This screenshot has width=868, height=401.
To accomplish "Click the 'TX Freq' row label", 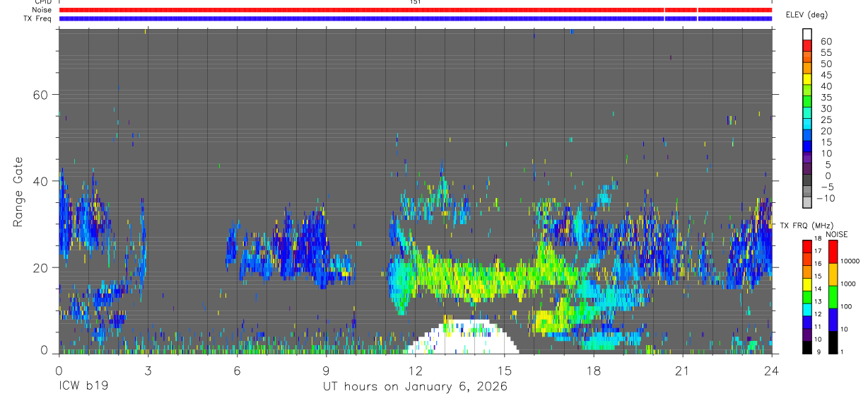I will pos(37,18).
